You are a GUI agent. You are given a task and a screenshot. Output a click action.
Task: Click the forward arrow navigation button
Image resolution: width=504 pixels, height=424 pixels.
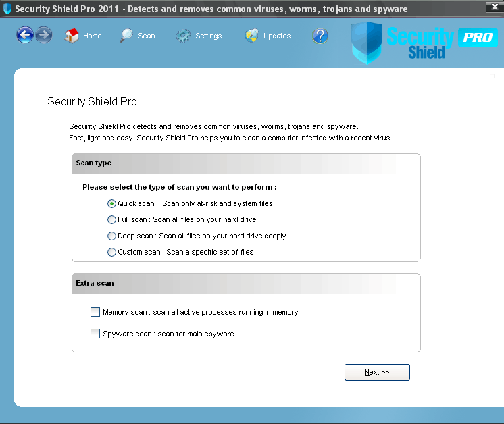tap(44, 35)
